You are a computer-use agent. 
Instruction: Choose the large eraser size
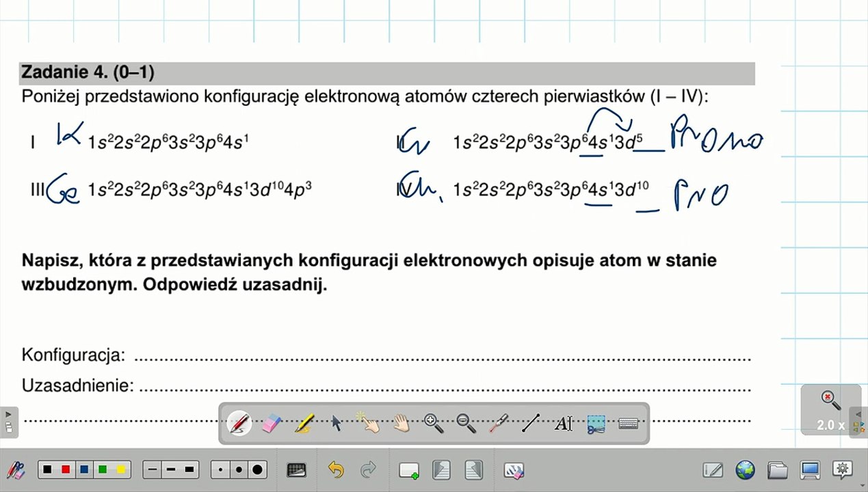click(x=257, y=470)
